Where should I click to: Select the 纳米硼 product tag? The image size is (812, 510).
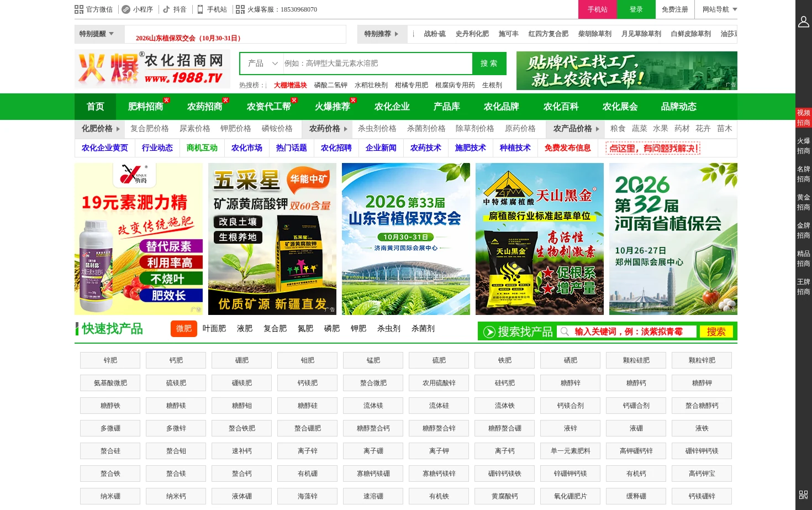click(x=110, y=496)
